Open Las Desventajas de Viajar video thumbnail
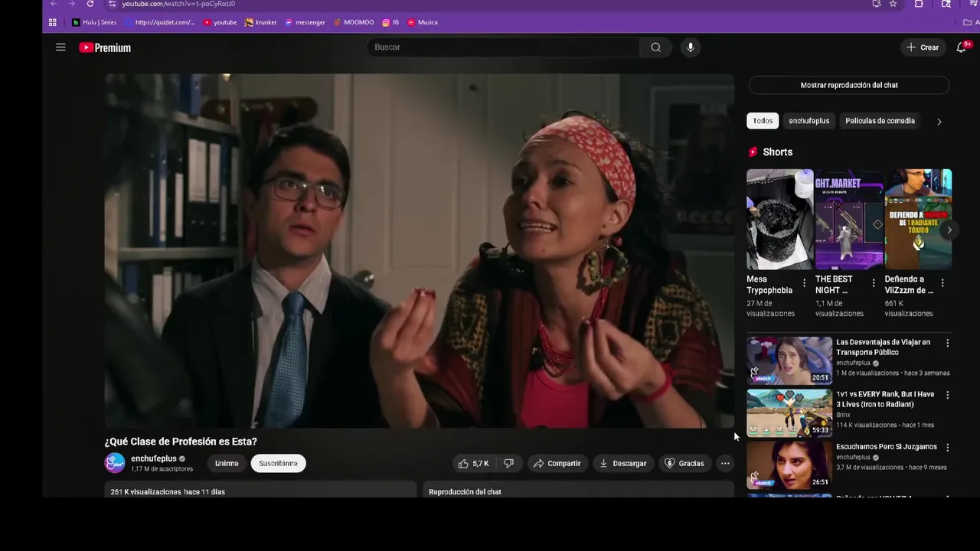This screenshot has width=980, height=551. tap(789, 360)
